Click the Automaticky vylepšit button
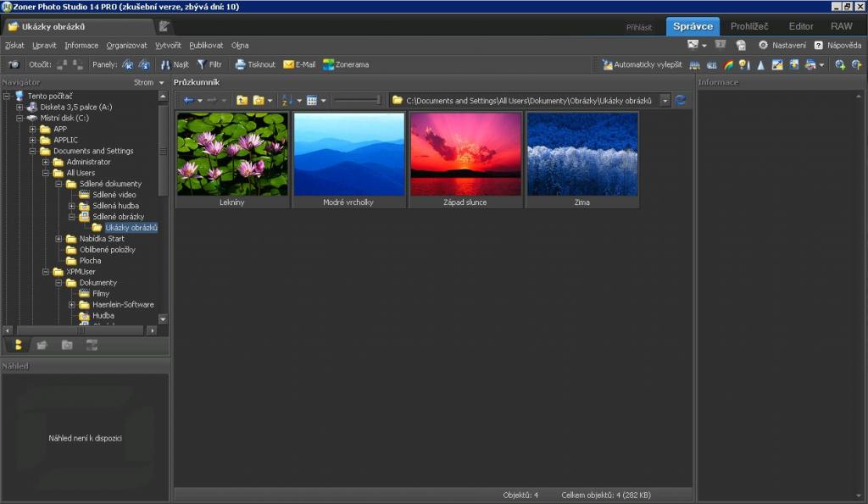Image resolution: width=868 pixels, height=504 pixels. 643,64
